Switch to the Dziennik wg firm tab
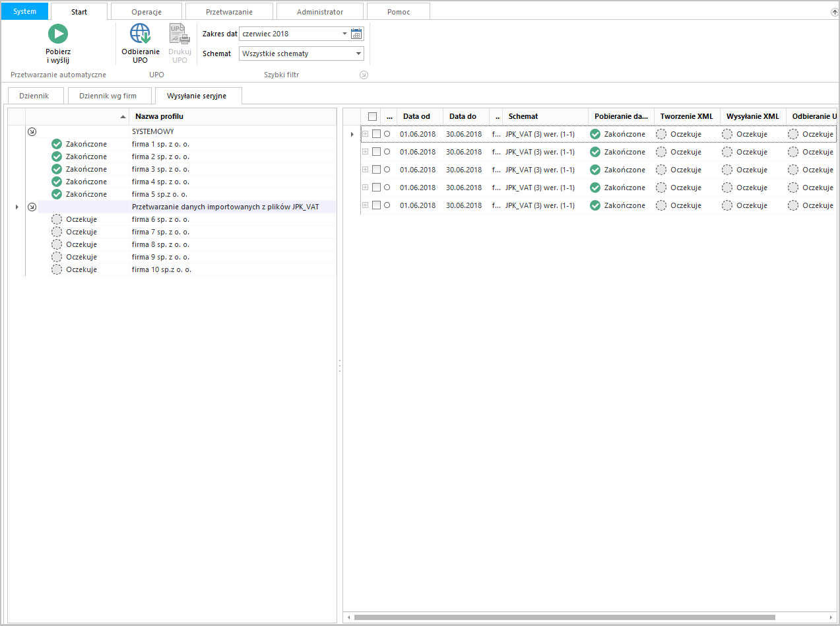The image size is (840, 626). [x=108, y=96]
